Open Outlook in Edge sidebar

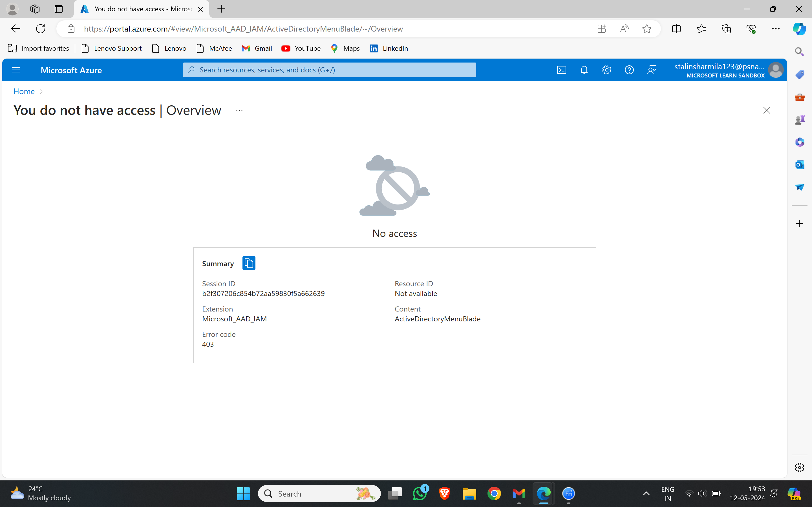click(x=800, y=165)
